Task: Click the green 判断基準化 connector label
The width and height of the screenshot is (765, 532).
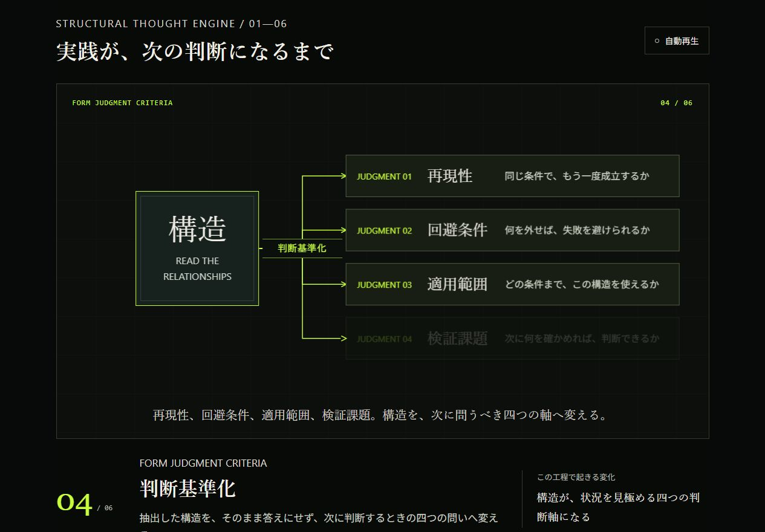Action: (302, 248)
